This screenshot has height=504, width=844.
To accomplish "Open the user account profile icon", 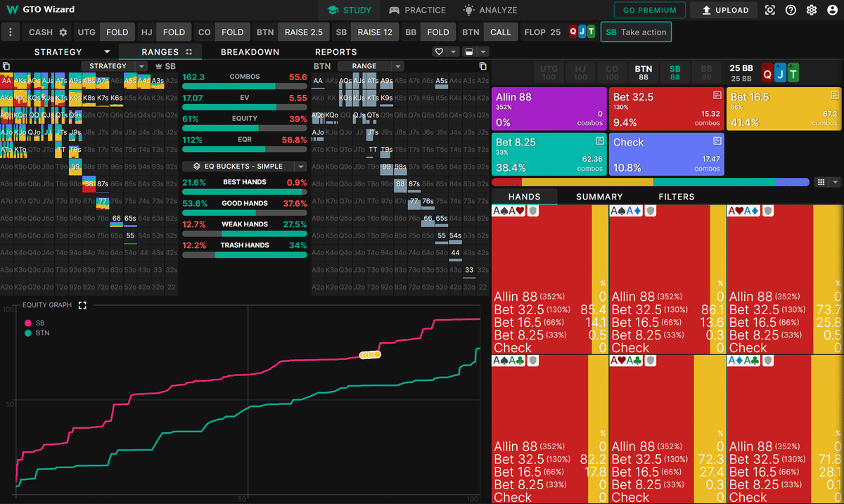I will coord(833,11).
